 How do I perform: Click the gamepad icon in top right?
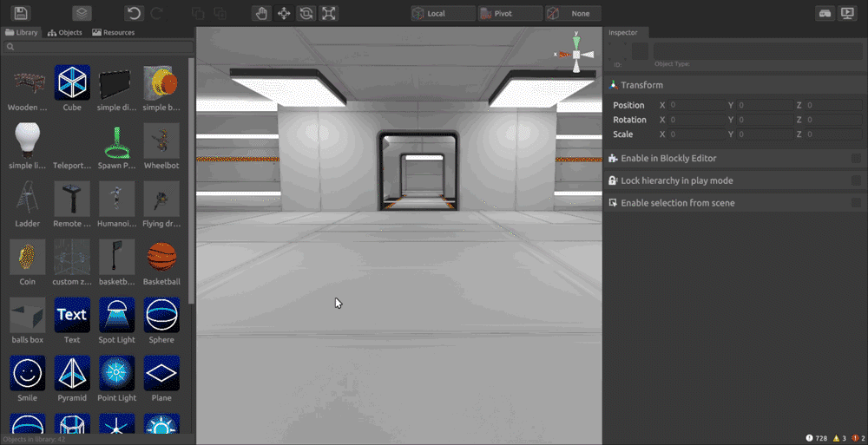point(825,13)
